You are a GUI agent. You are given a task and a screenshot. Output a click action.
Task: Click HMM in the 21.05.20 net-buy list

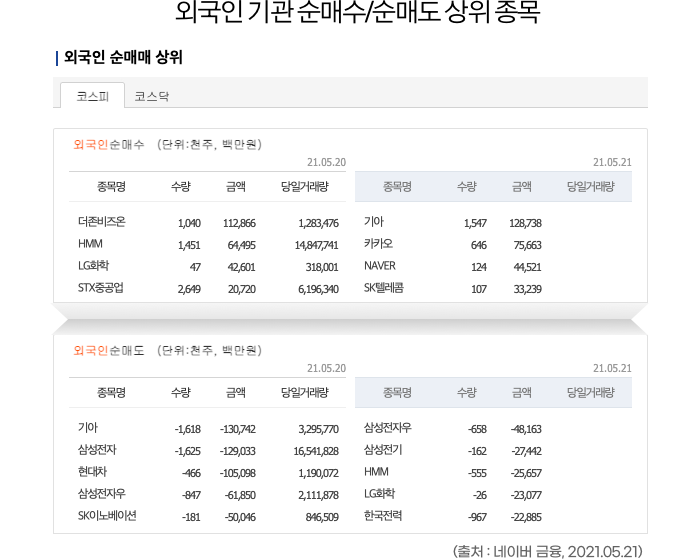click(90, 244)
